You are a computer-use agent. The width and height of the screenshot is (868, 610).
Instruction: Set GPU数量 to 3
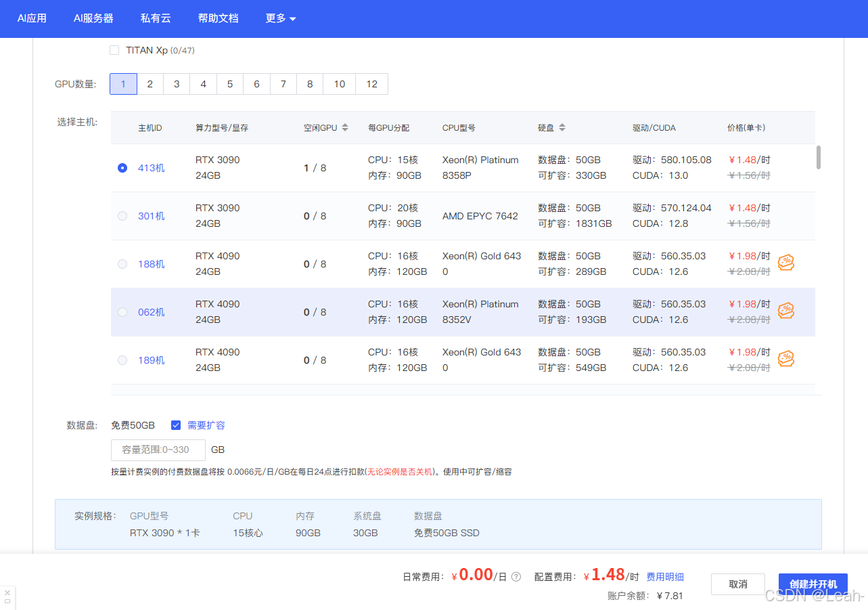click(x=177, y=84)
